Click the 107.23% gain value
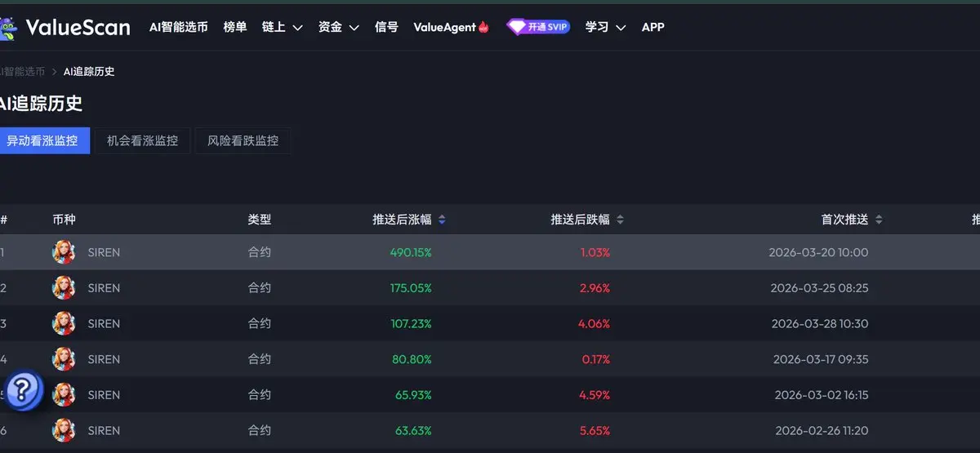 coord(411,323)
